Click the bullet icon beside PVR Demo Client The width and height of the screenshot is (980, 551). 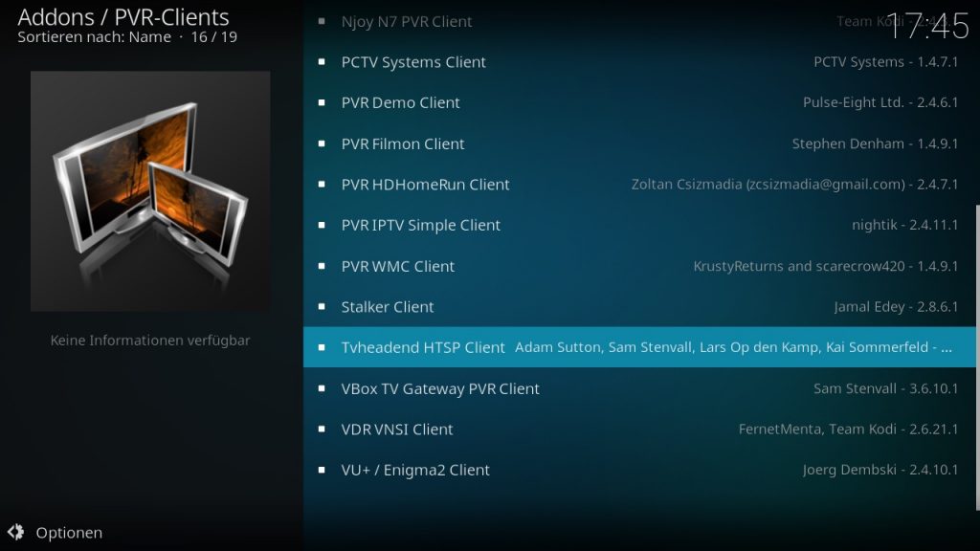click(x=322, y=102)
